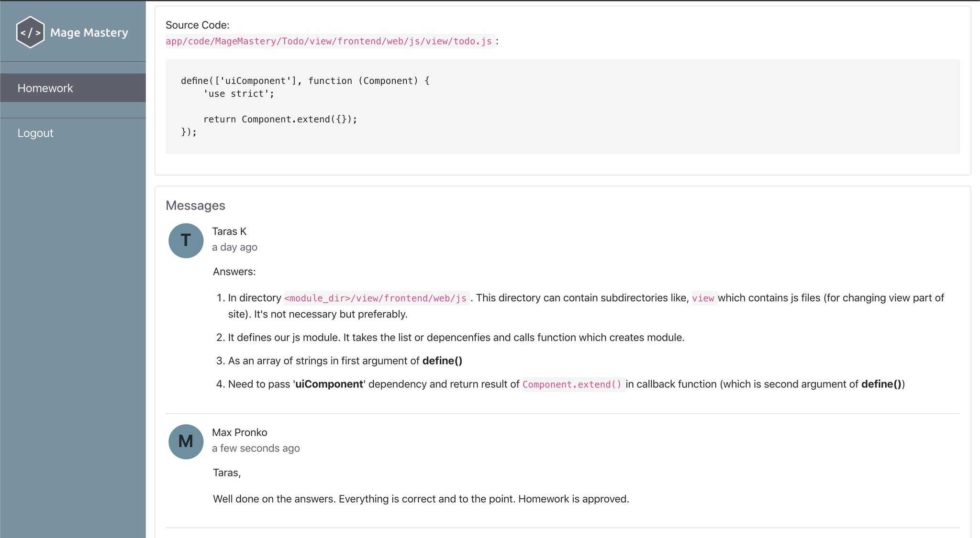The height and width of the screenshot is (538, 980).
Task: Click the Max Pronko author name
Action: pos(239,432)
